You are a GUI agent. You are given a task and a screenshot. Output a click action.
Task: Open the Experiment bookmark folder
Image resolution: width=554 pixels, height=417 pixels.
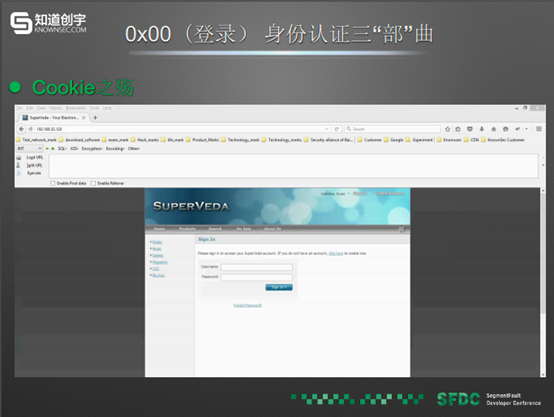click(x=419, y=140)
